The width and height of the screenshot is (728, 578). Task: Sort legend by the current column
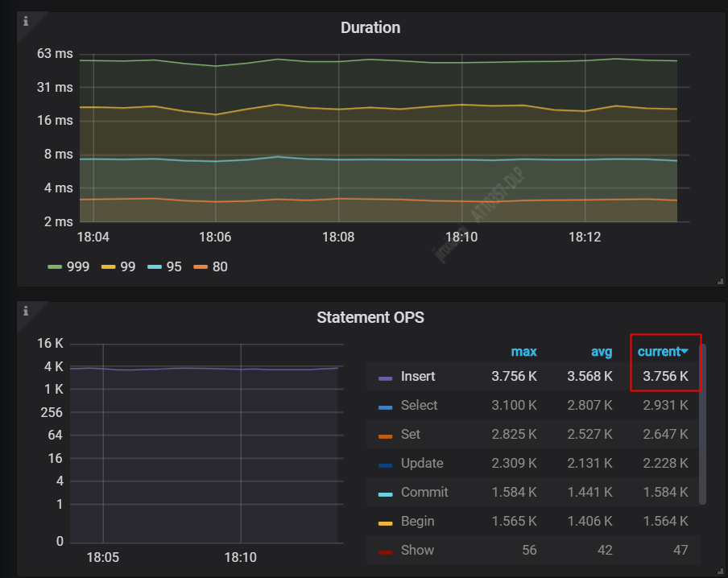(662, 352)
